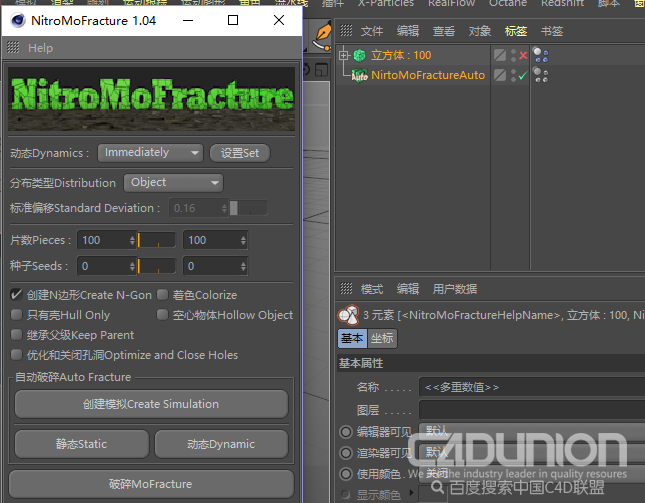Click the Attribute Manager grip icon
This screenshot has height=503, width=645.
click(346, 289)
